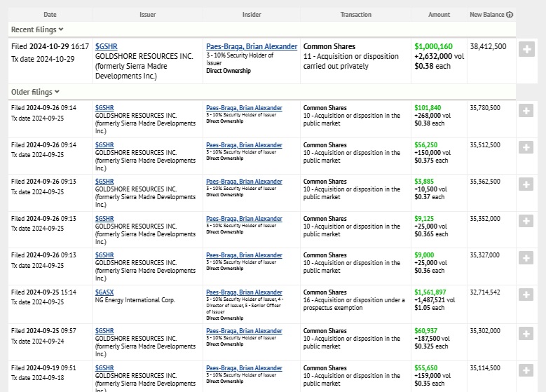
Task: Open $GSHR ticker in the $9,125 row
Action: click(x=104, y=219)
